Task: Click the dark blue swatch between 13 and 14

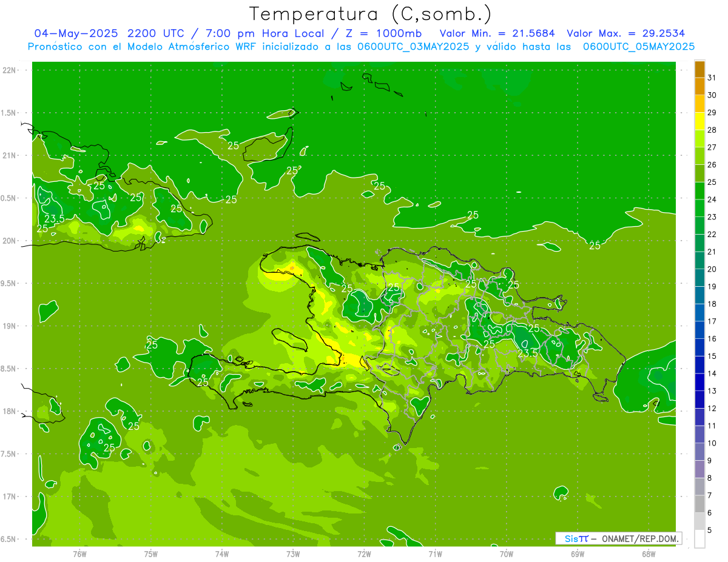Action: tap(699, 382)
